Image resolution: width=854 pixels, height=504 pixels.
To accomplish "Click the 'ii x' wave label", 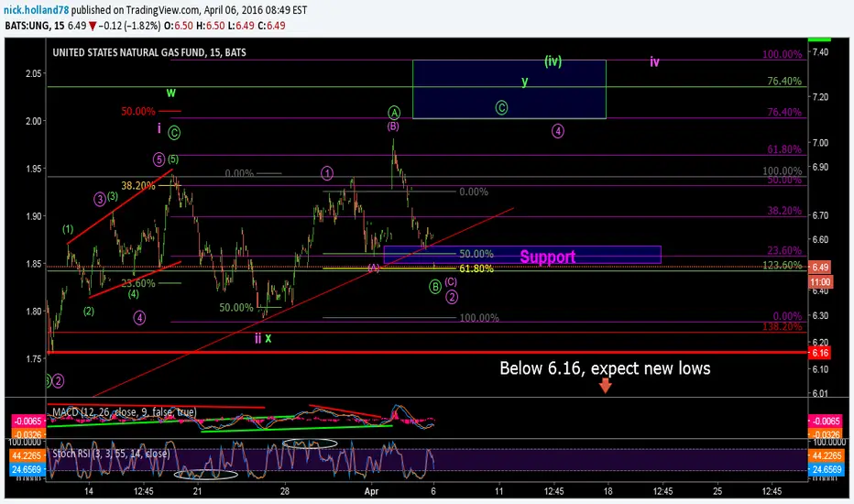I will point(263,338).
